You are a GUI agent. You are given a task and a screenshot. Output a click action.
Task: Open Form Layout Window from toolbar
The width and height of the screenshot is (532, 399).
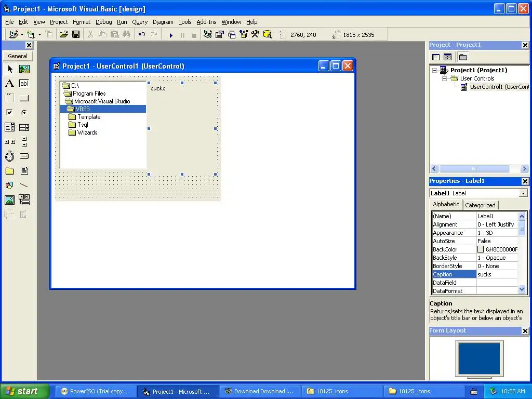pyautogui.click(x=232, y=35)
